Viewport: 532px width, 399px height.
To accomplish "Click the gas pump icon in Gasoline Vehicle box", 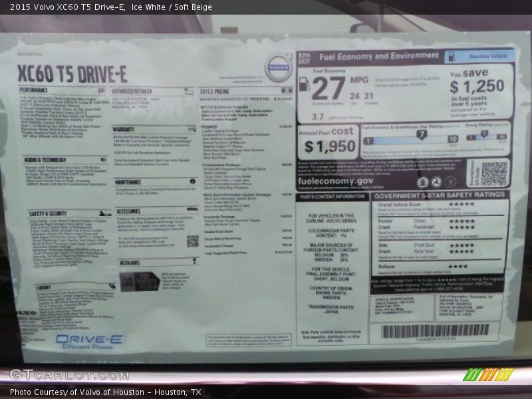I will tap(452, 57).
